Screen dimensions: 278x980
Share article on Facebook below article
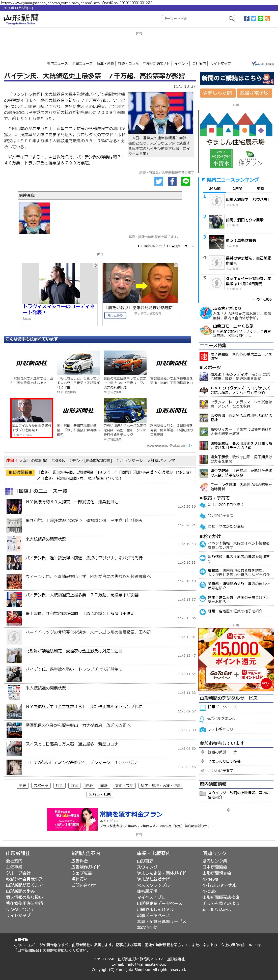172,181
